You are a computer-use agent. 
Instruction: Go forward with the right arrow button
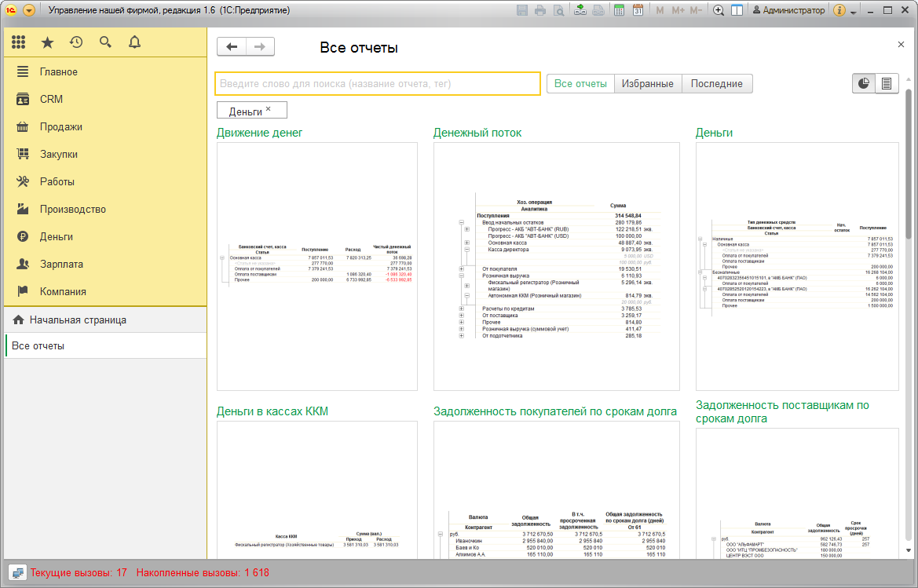pos(260,47)
